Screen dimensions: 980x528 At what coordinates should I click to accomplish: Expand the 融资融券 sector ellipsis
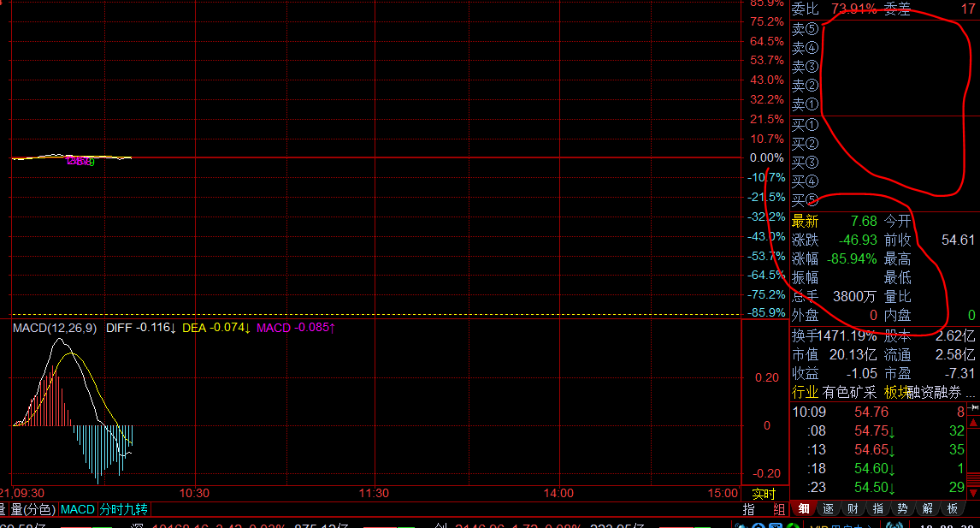[969, 393]
